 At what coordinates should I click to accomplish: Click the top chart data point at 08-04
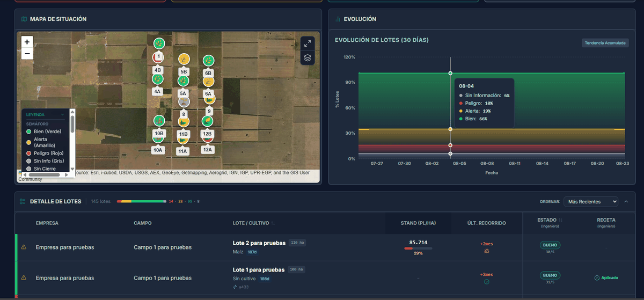click(450, 73)
